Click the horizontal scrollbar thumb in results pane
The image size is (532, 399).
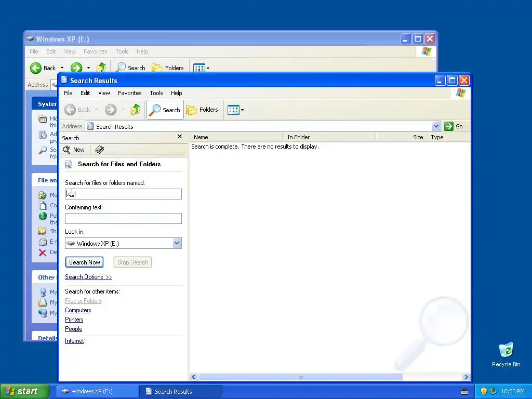pos(301,377)
